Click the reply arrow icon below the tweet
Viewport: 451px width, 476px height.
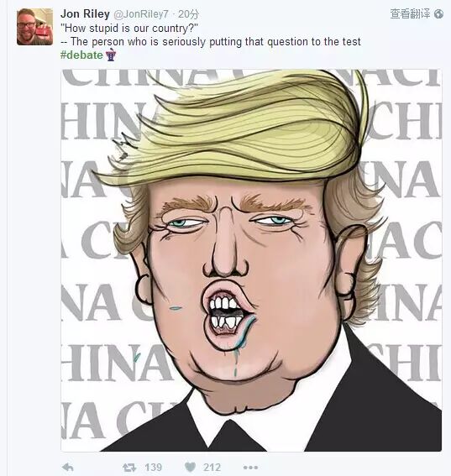(67, 468)
